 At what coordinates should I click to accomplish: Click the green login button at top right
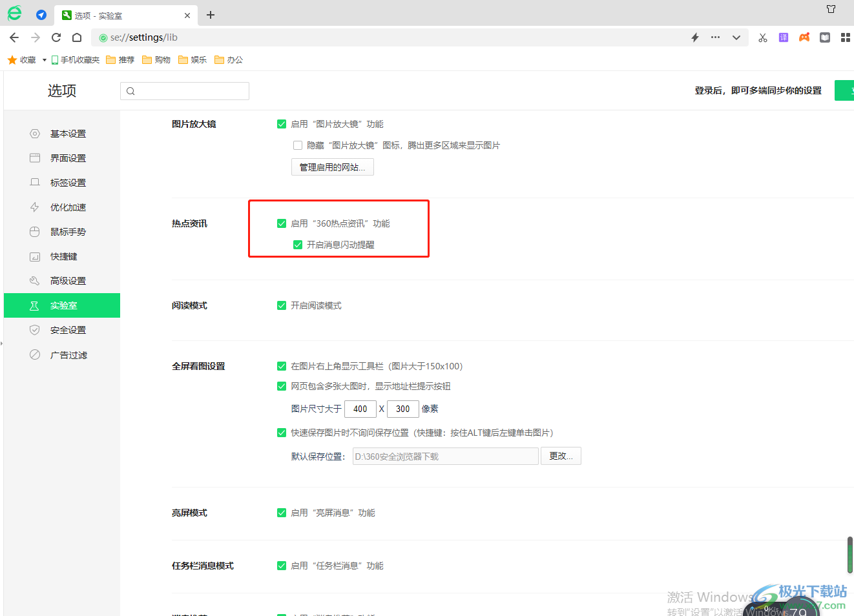[844, 90]
